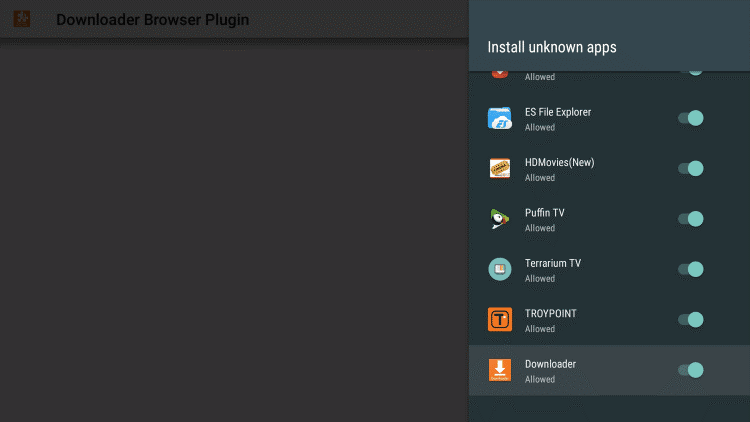Screen dimensions: 750x422
Task: Select the TROYPOINT list entry
Action: pos(580,319)
